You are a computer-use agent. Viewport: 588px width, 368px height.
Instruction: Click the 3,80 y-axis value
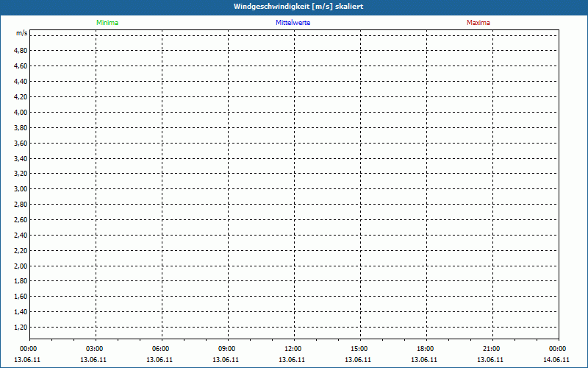point(21,127)
